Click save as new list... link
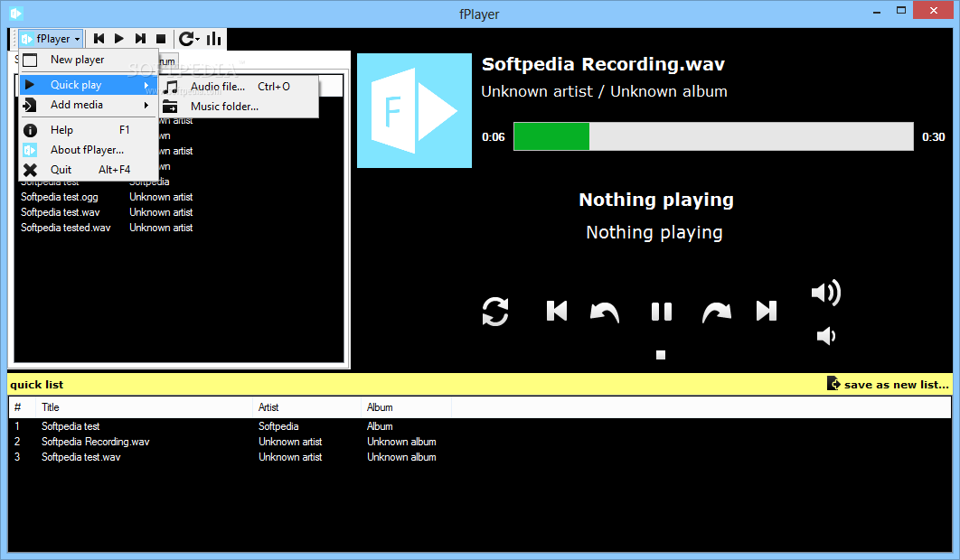 pyautogui.click(x=897, y=385)
